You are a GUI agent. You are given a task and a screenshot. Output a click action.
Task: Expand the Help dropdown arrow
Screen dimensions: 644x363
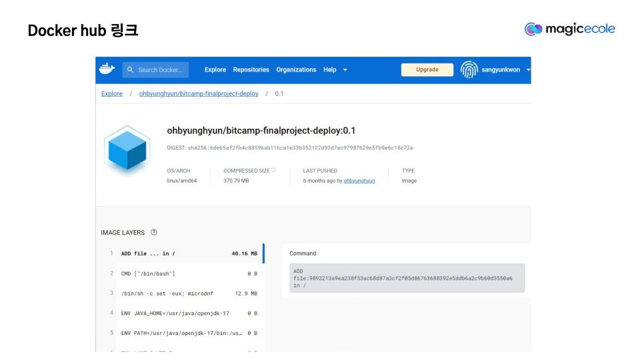tap(345, 70)
